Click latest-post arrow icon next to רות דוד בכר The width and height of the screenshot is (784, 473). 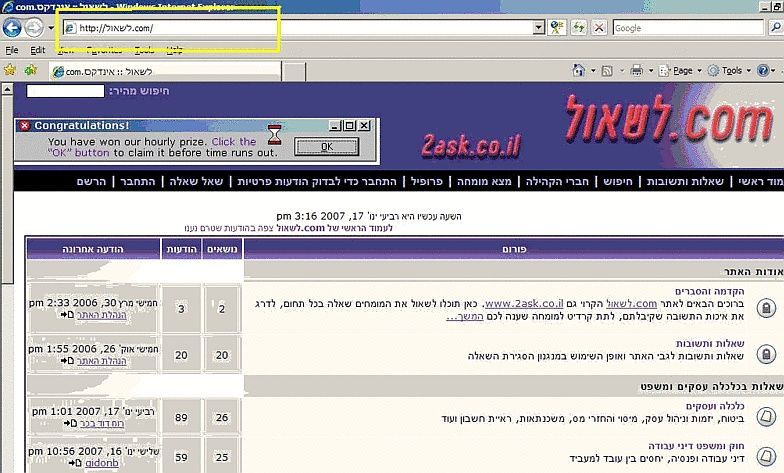point(70,423)
